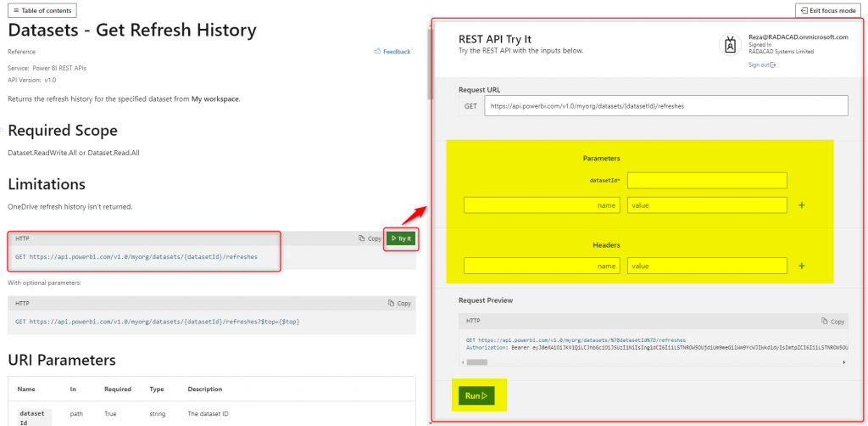
Task: Click the header value input field
Action: pos(707,266)
